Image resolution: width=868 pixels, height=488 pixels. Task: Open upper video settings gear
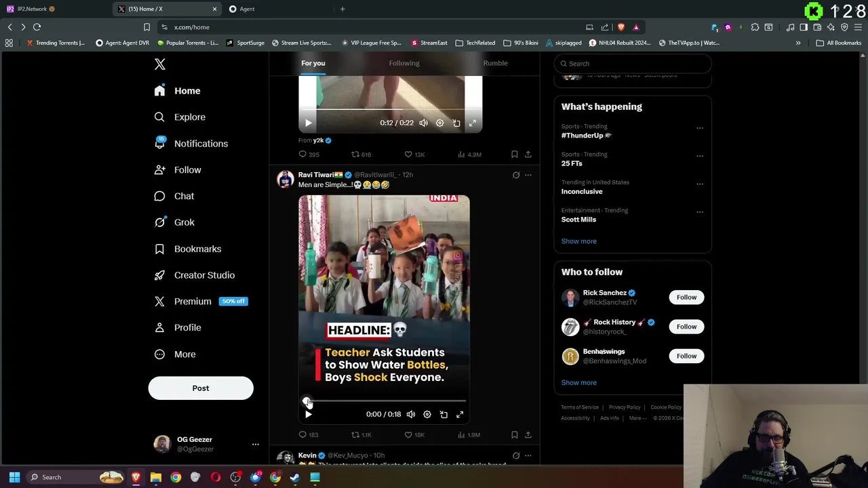click(439, 123)
